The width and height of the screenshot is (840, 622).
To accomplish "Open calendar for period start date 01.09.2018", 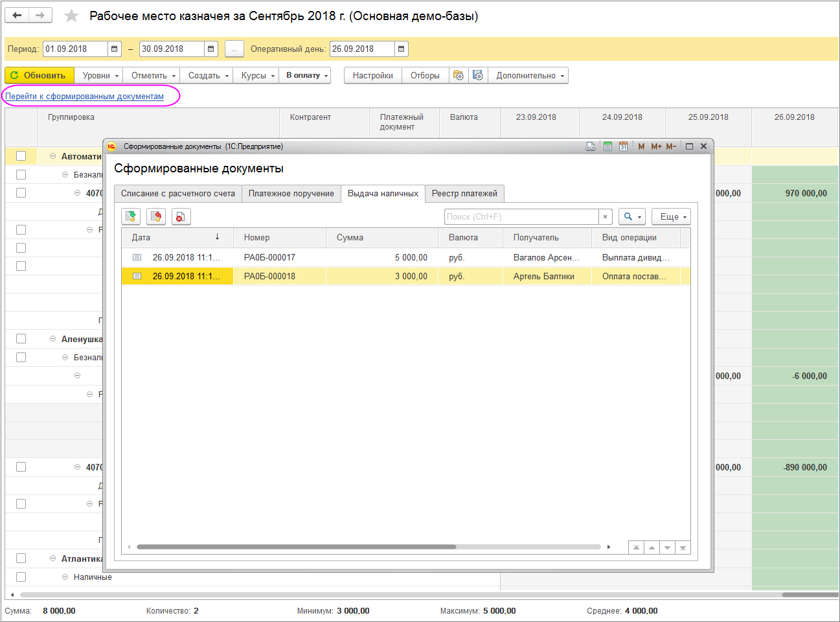I will 115,49.
